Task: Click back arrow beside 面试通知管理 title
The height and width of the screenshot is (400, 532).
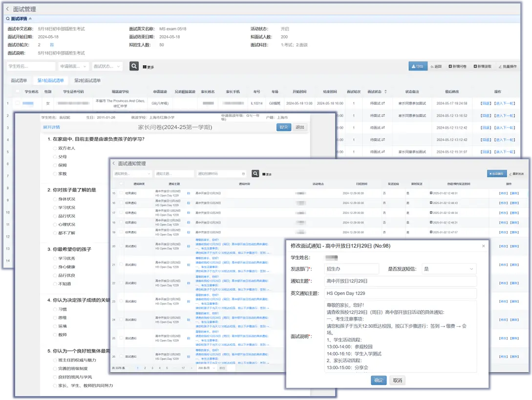Action: pyautogui.click(x=114, y=164)
